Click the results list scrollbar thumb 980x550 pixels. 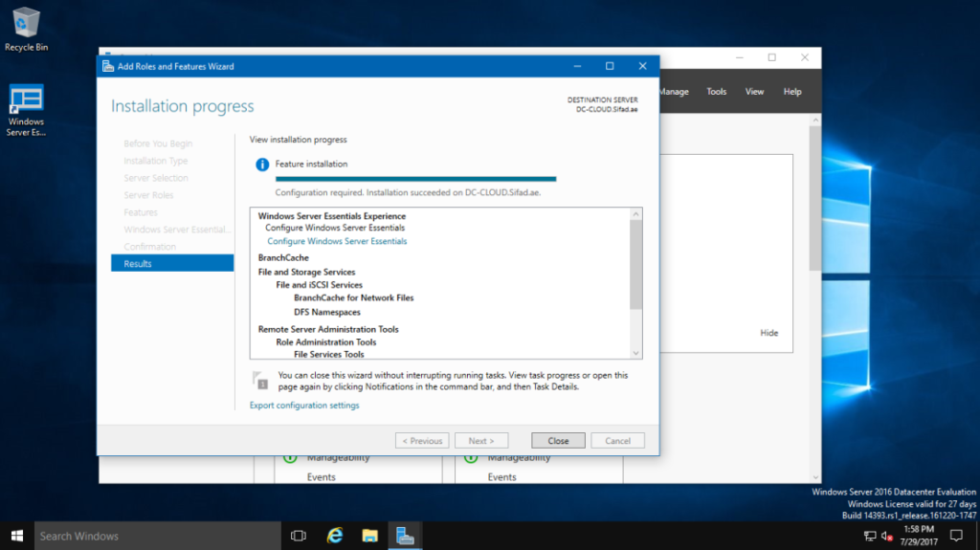635,264
